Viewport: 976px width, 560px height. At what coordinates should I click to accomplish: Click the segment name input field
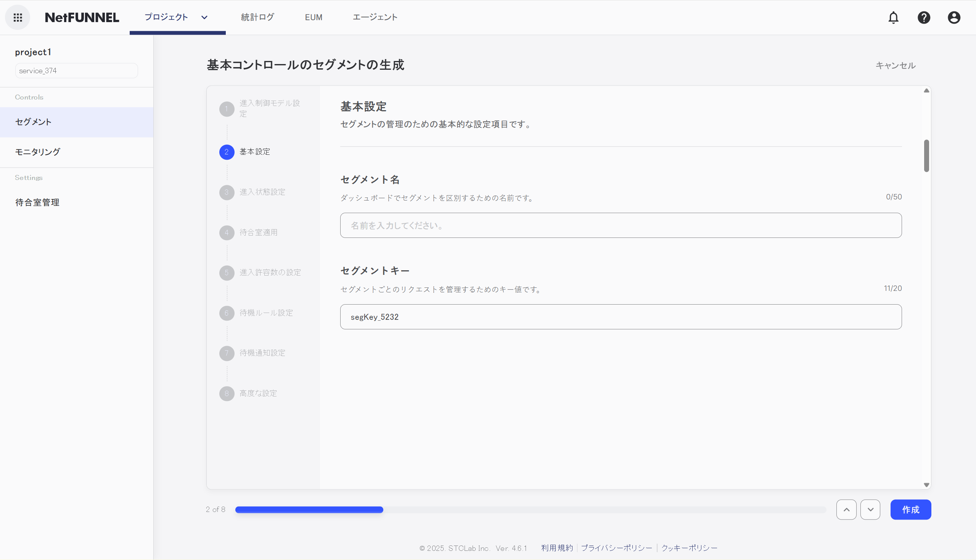(x=621, y=225)
